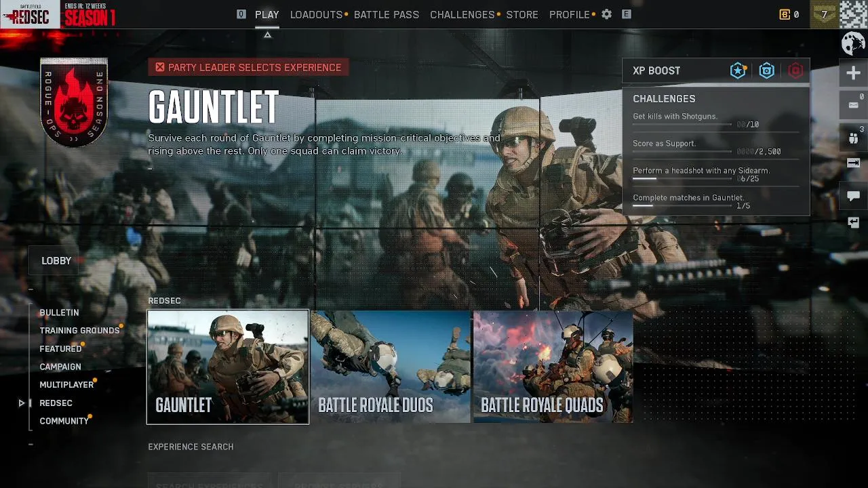868x488 pixels.
Task: Click the XP Boost label
Action: (656, 70)
